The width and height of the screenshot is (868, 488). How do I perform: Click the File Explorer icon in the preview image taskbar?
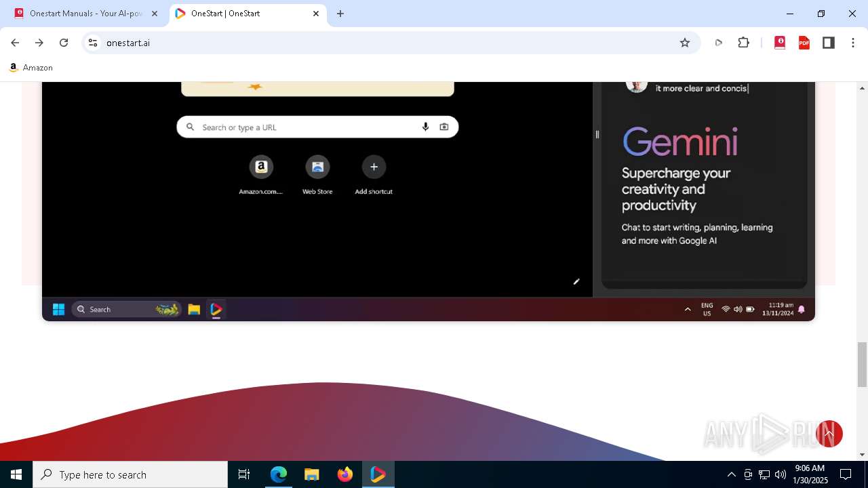(194, 309)
